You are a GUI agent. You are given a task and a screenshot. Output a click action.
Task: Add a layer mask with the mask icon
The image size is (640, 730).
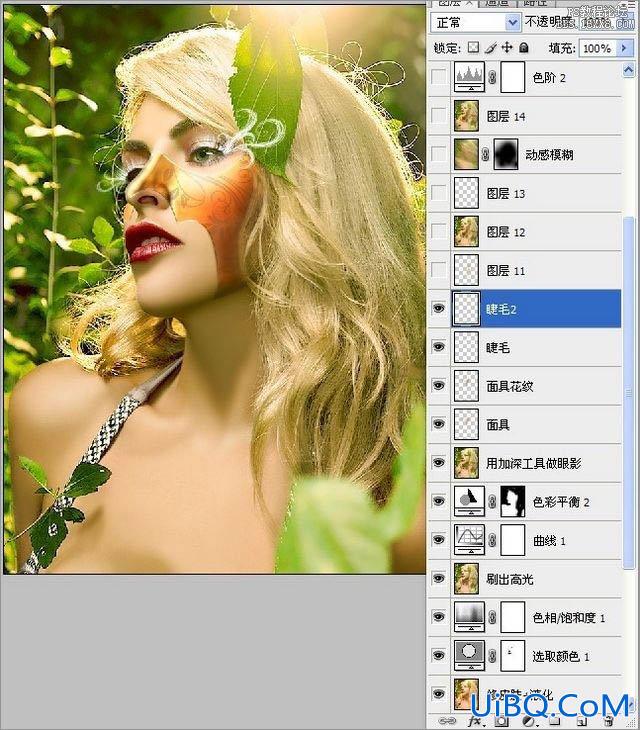(x=501, y=721)
